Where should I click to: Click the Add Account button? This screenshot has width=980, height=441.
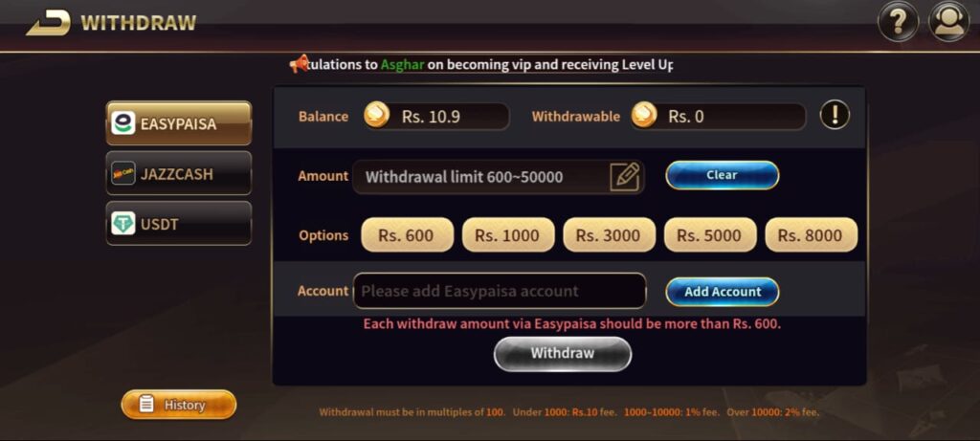coord(722,292)
